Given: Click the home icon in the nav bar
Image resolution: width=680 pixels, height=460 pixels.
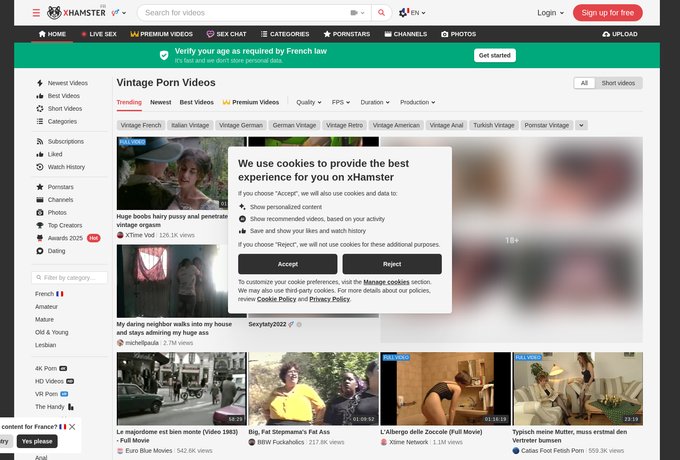Looking at the screenshot, I should coord(42,34).
